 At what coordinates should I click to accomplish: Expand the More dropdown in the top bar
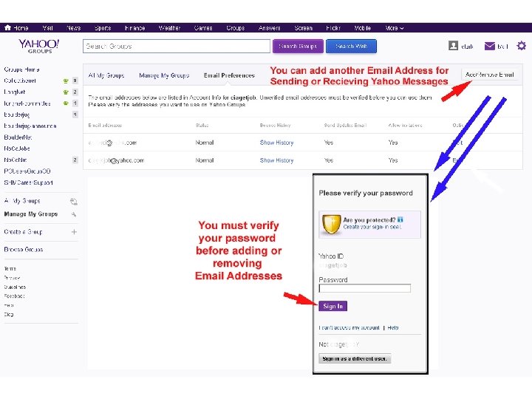point(395,28)
